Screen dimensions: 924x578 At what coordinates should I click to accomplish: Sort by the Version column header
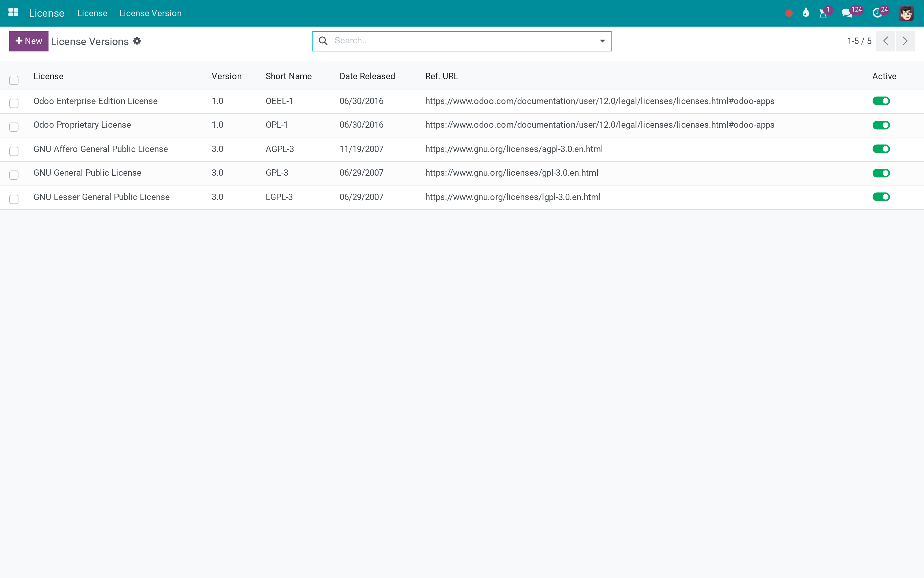(x=227, y=76)
